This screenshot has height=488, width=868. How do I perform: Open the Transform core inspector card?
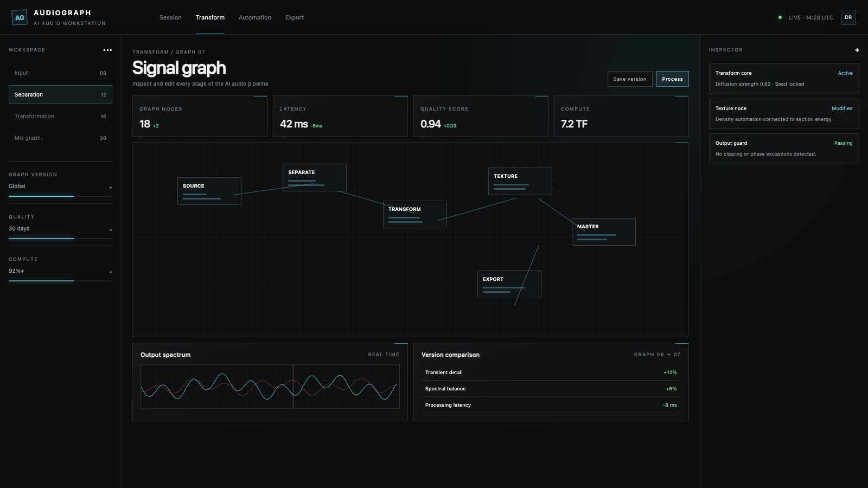[784, 79]
